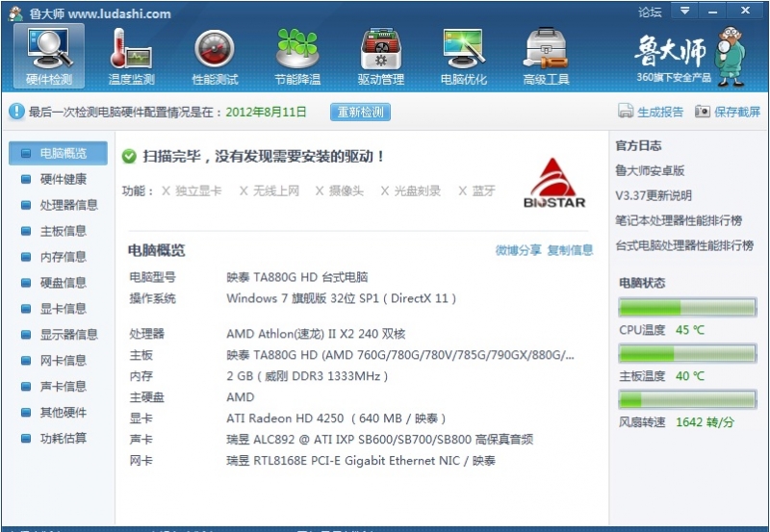Open 笔记本处理器性能排行榜 link
Screen dimensions: 770x532
679,221
